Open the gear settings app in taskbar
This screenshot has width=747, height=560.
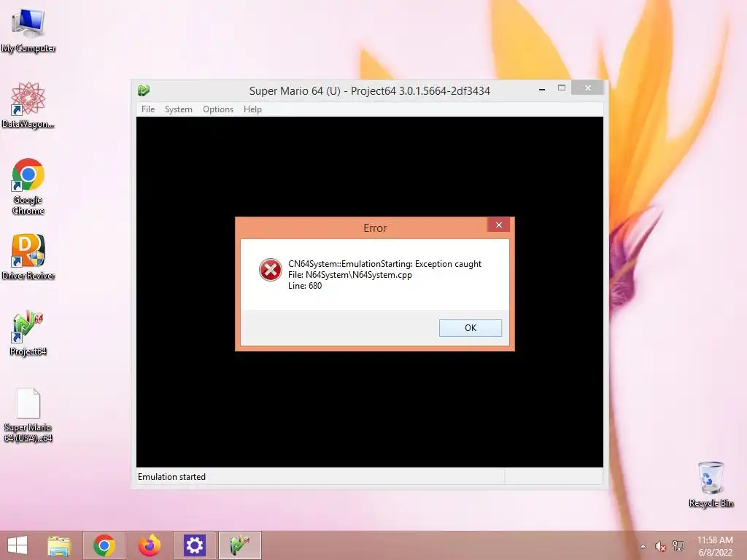(194, 545)
